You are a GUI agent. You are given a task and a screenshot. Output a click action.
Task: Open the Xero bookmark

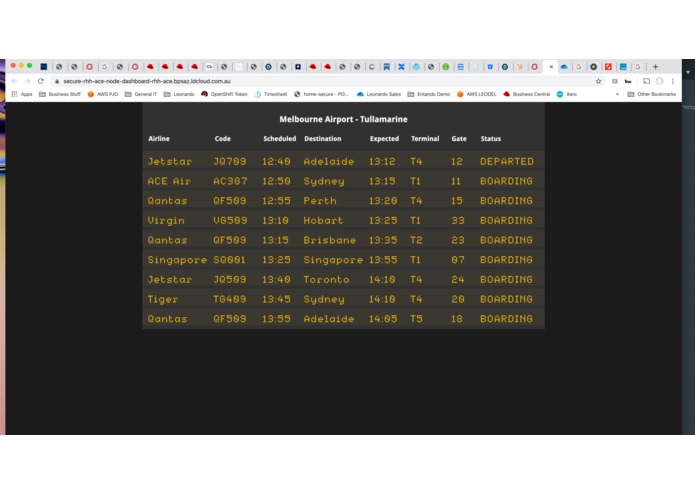tap(567, 94)
